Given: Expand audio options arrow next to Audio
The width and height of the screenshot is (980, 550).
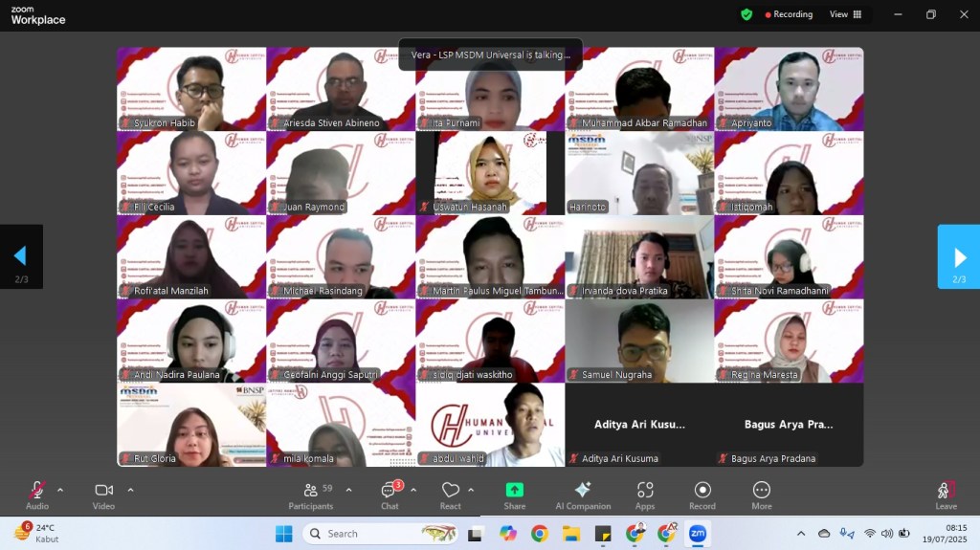Looking at the screenshot, I should tap(60, 490).
